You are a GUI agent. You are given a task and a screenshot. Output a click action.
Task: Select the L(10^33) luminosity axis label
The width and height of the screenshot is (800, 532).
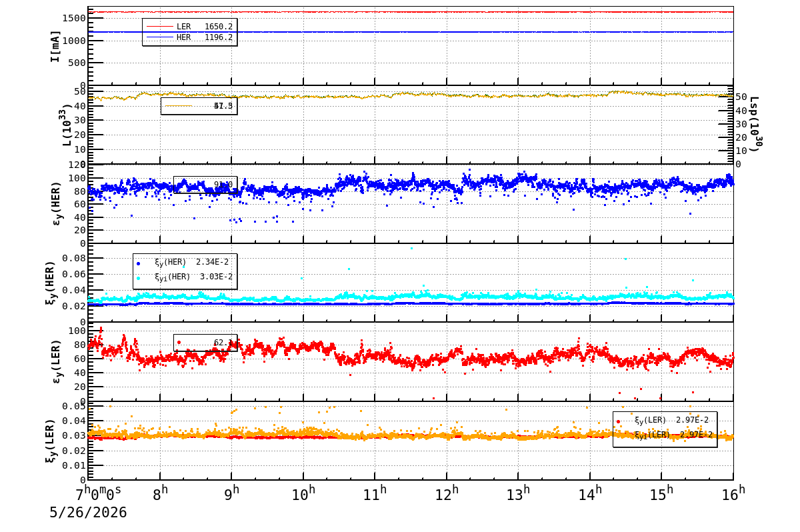pos(67,125)
